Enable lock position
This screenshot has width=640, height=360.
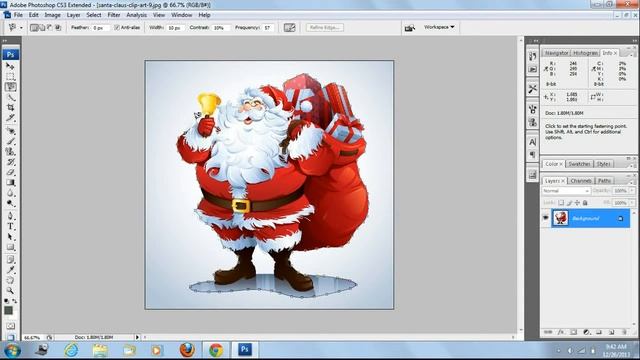coord(577,202)
